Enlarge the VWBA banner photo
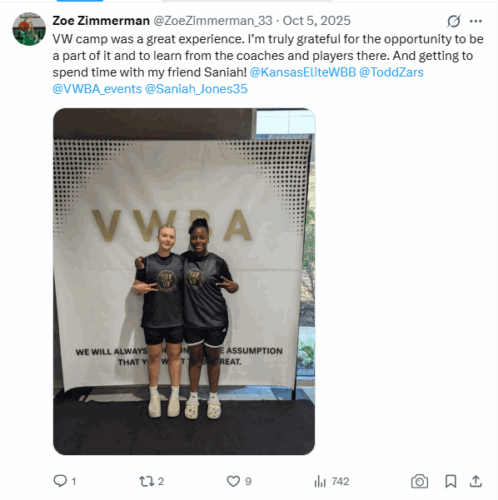 (184, 281)
